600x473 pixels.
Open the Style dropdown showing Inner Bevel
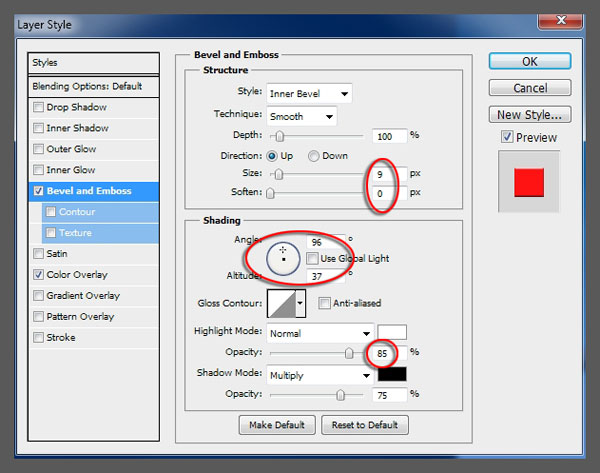coord(309,94)
